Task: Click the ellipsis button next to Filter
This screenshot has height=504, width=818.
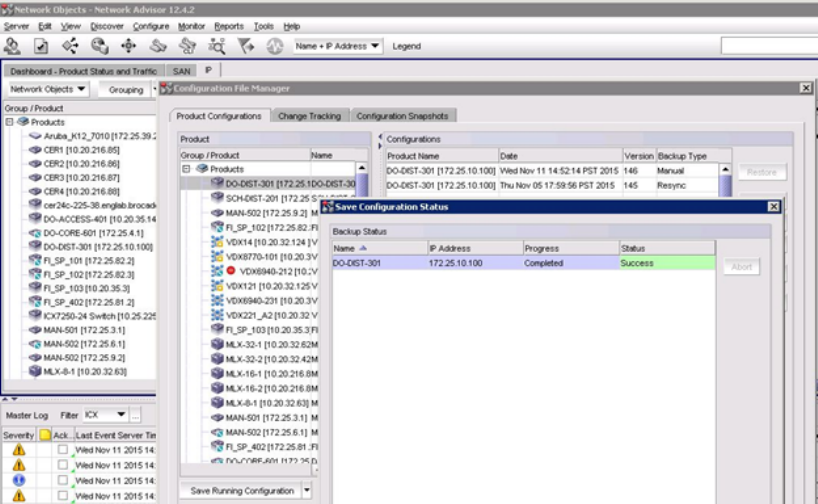Action: click(135, 415)
